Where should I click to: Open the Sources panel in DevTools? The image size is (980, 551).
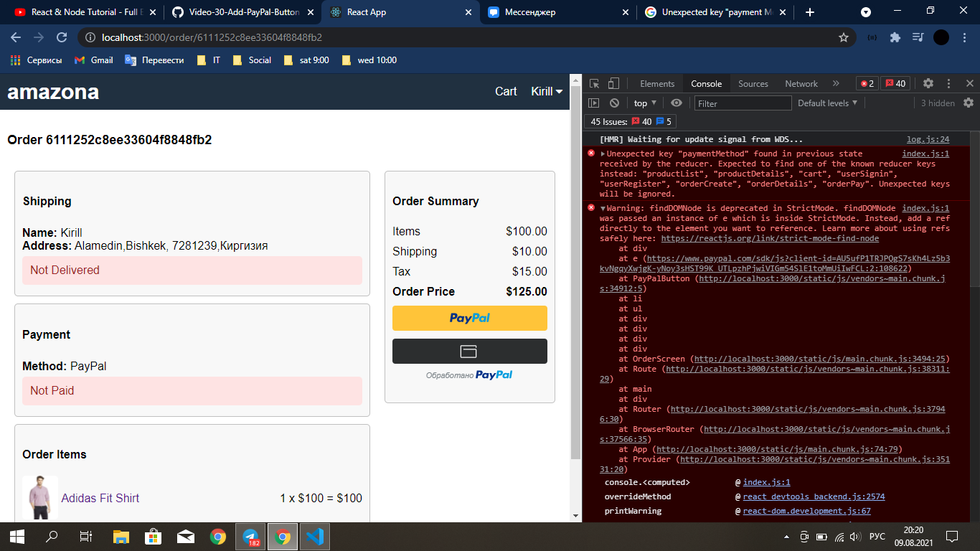(x=753, y=83)
